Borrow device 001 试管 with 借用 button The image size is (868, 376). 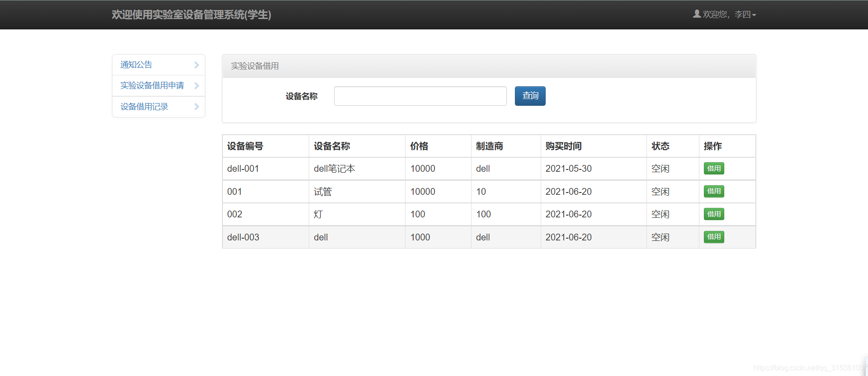[714, 191]
